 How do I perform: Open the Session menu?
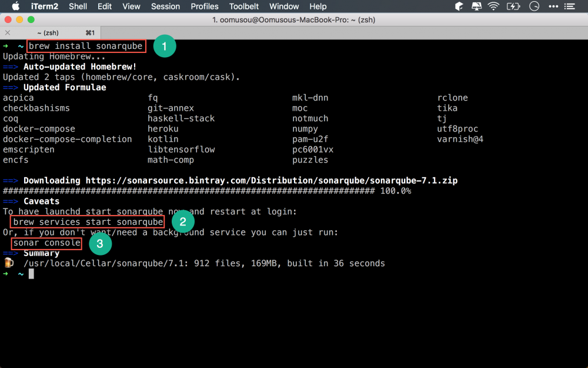click(165, 6)
